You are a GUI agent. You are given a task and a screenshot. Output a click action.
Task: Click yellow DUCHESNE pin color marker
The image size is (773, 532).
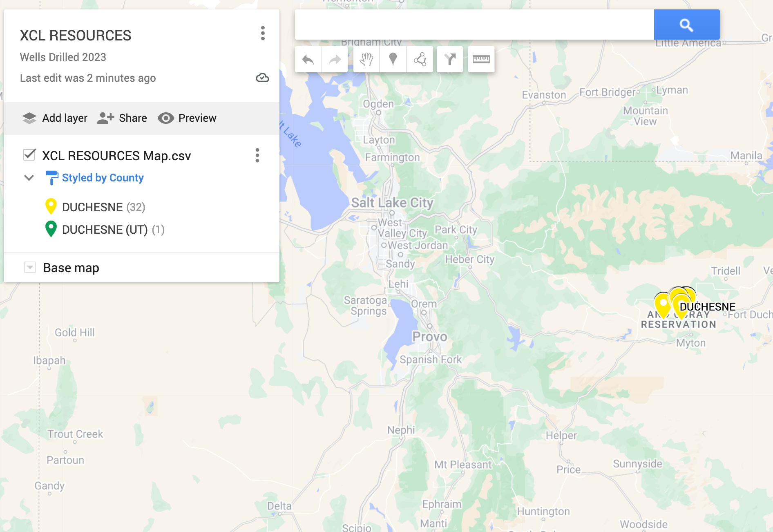pyautogui.click(x=51, y=206)
